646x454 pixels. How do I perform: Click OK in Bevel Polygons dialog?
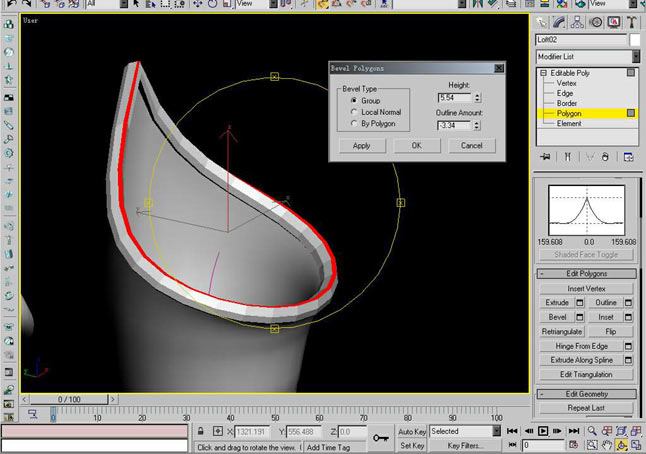pyautogui.click(x=417, y=145)
